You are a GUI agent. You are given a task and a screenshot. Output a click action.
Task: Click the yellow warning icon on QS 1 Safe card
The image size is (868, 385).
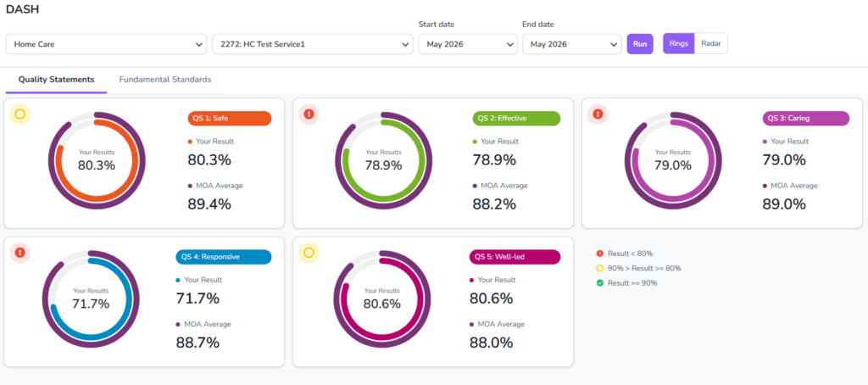click(20, 114)
